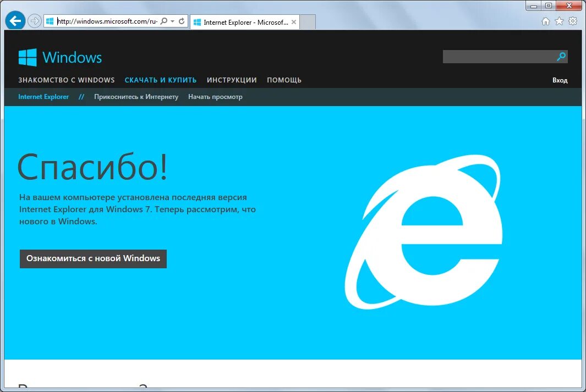Select the Internet Explorer - Microsoft tab

[245, 22]
